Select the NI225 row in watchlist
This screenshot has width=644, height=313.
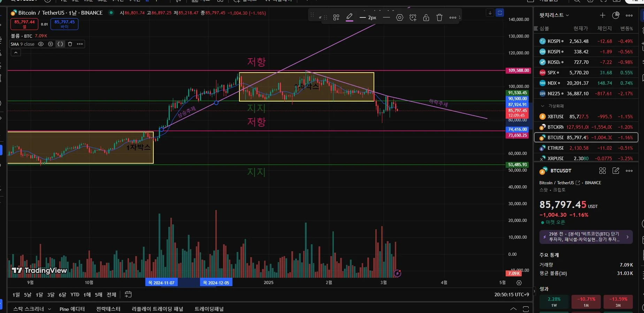[586, 94]
